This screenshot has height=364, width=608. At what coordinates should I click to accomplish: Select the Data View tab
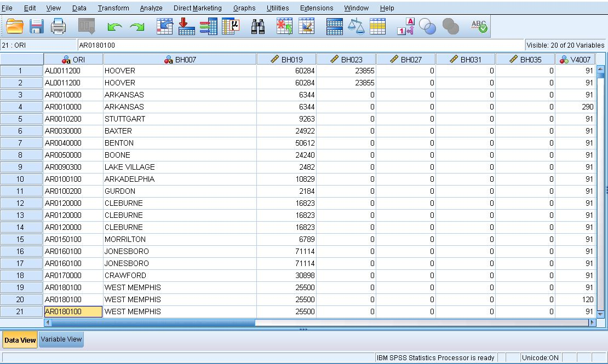pos(20,340)
